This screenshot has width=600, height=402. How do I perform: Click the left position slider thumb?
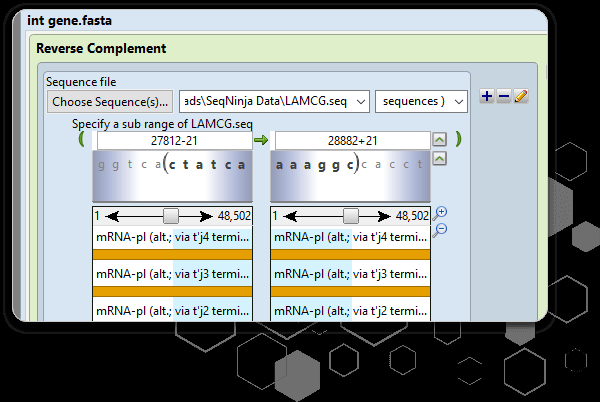[171, 216]
